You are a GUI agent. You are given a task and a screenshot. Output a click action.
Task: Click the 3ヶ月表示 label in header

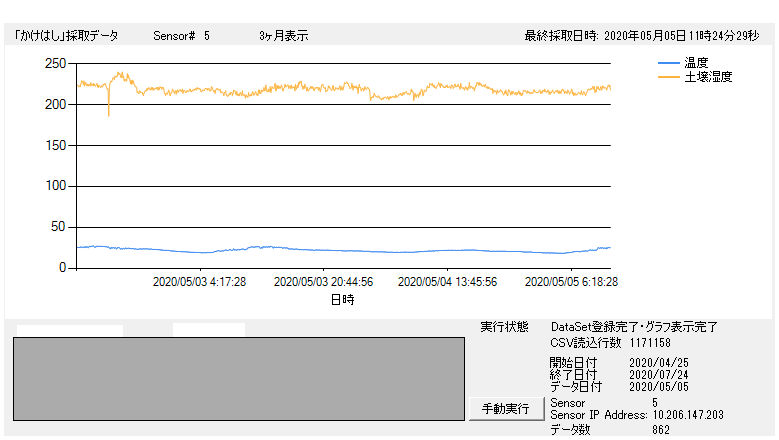click(283, 36)
